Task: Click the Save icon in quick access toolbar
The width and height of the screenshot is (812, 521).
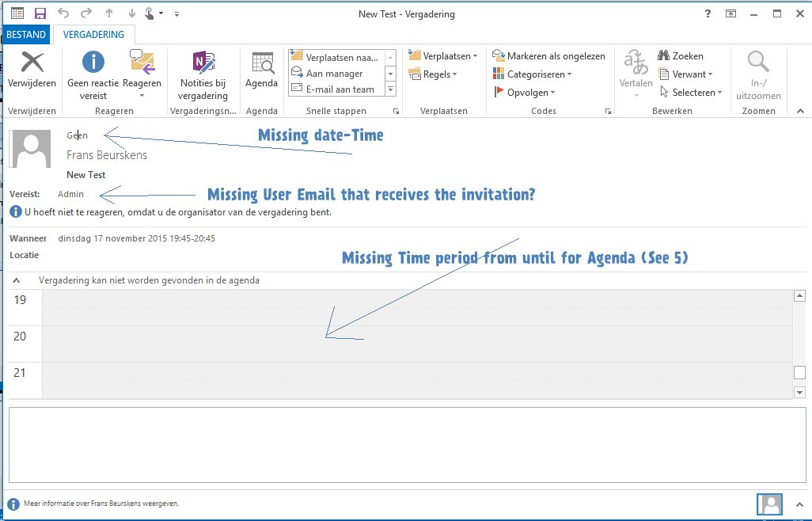Action: point(40,13)
